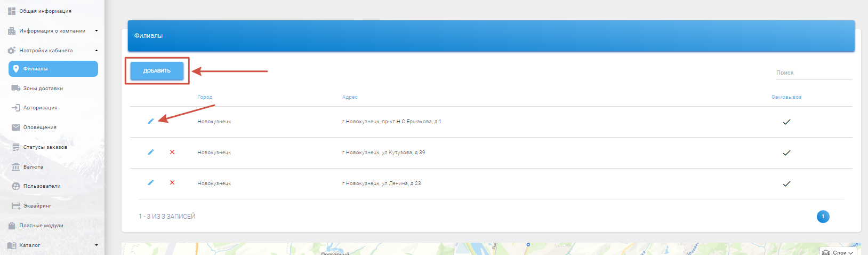Select Статусы заказов menu item
This screenshot has width=868, height=255.
(45, 147)
